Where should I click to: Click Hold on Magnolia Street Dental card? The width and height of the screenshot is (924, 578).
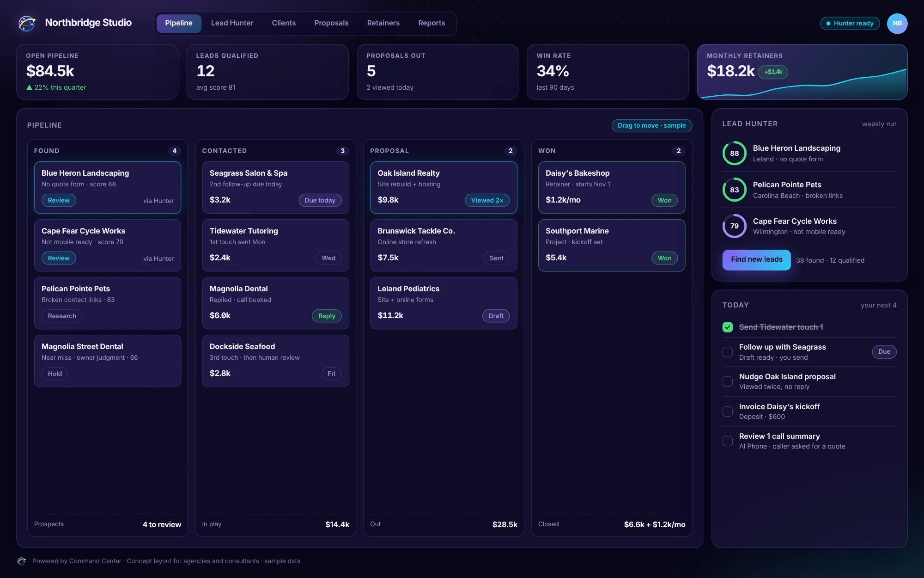55,374
